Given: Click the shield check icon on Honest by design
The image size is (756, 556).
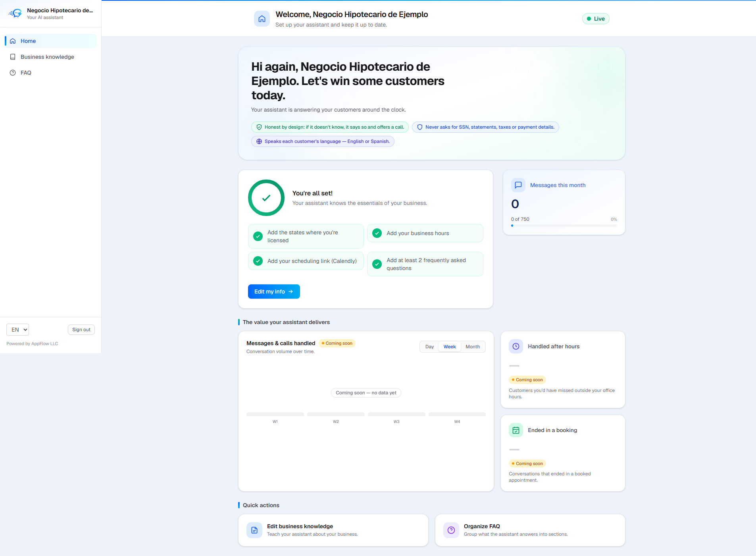Looking at the screenshot, I should point(259,127).
